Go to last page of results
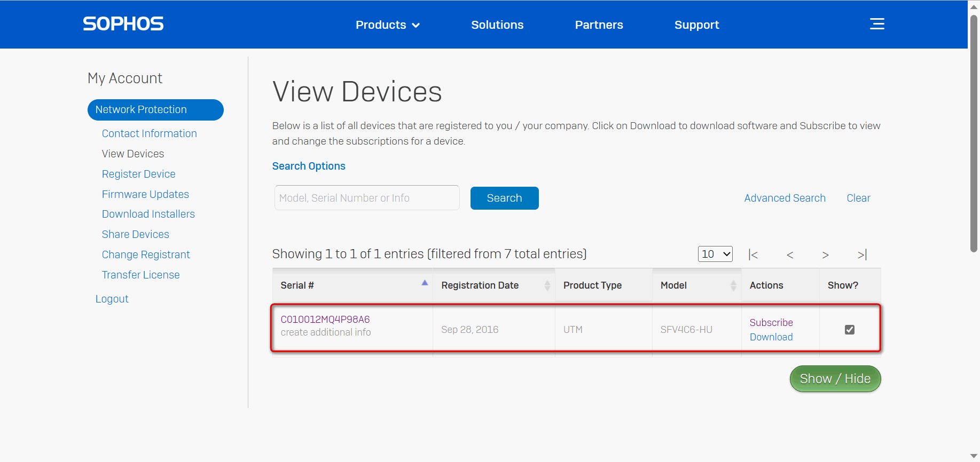980x462 pixels. 862,254
